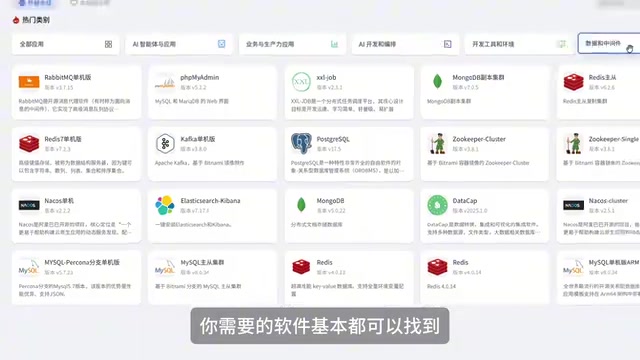Click the Nacos-cluster title text

click(608, 201)
